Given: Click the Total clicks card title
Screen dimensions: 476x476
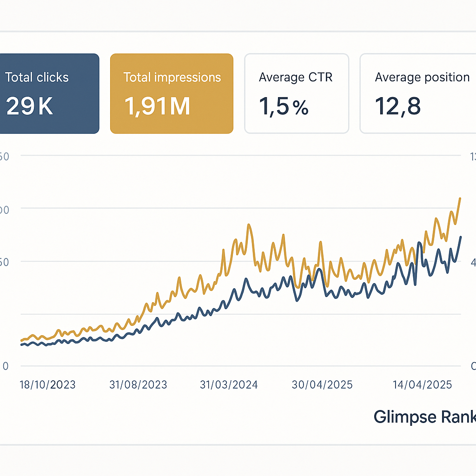Looking at the screenshot, I should pyautogui.click(x=37, y=77).
